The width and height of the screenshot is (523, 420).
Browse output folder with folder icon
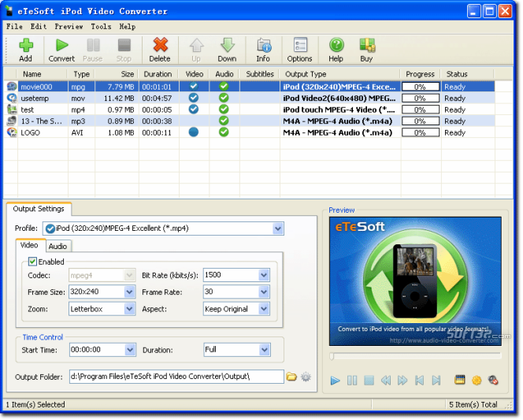[291, 377]
